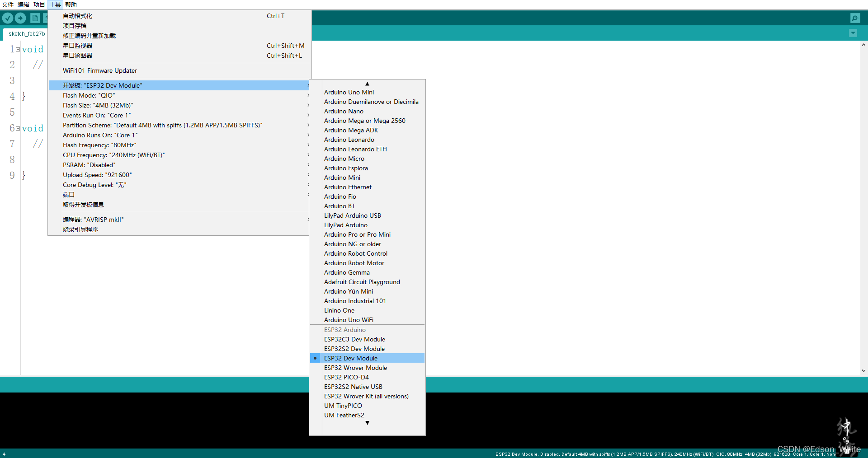Open the 文件 menu
The width and height of the screenshot is (868, 458).
pos(8,5)
